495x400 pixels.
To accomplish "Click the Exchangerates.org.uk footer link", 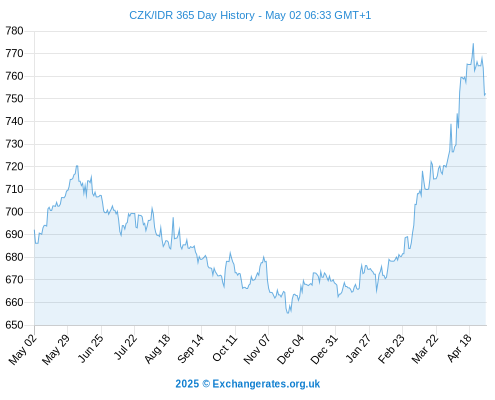I will point(266,384).
